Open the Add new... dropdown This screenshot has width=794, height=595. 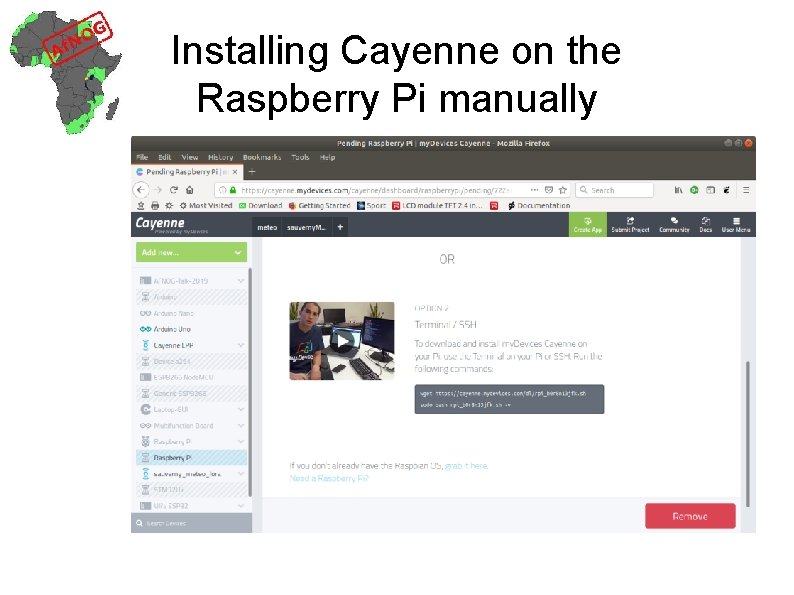pos(191,252)
